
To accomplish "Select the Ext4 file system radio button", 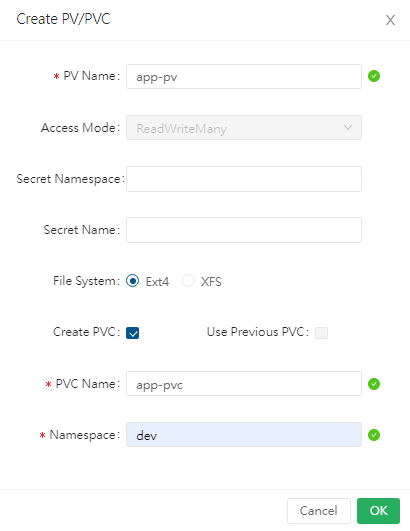I will click(x=132, y=281).
